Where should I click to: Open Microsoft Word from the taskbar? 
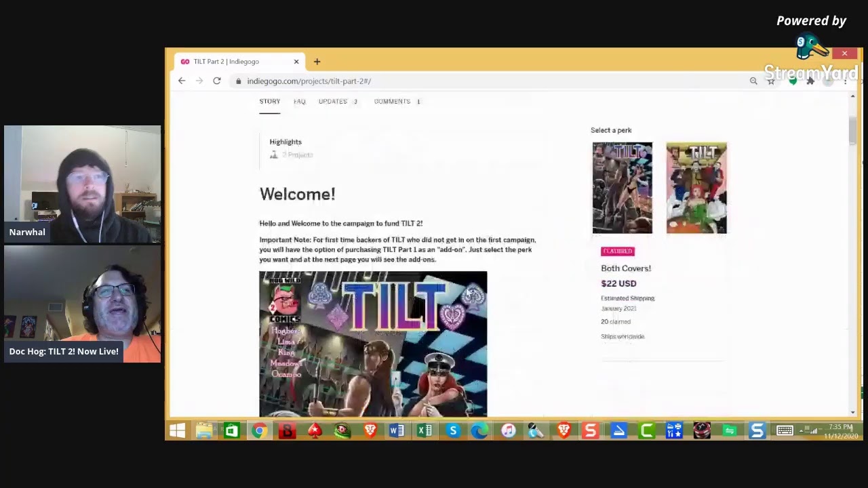point(397,431)
